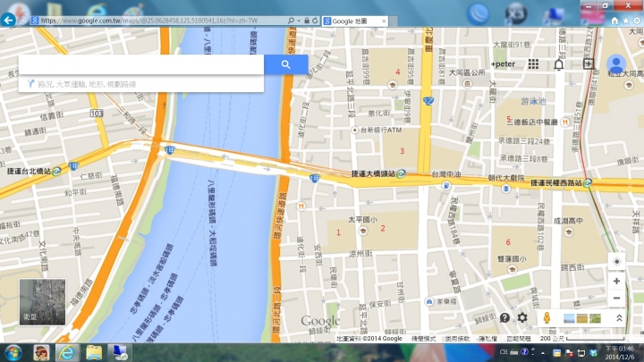Open browser Home page icon

click(x=614, y=21)
